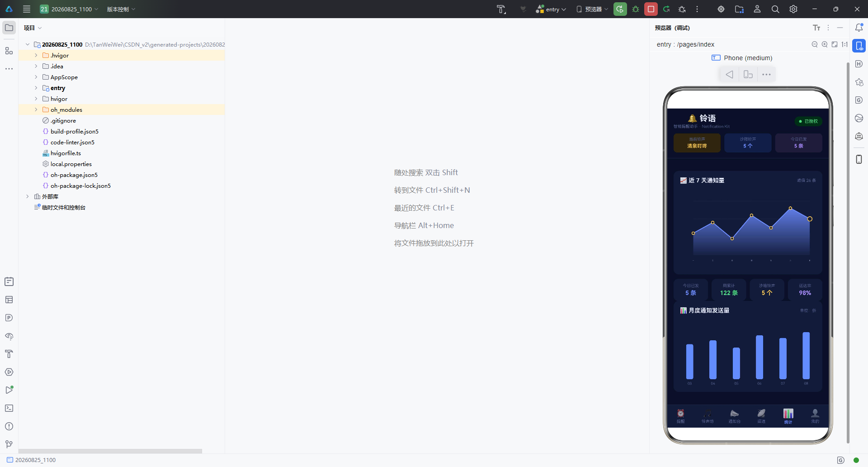Screen dimensions: 868x467
Task: Expand the 外部库 node
Action: pos(28,196)
